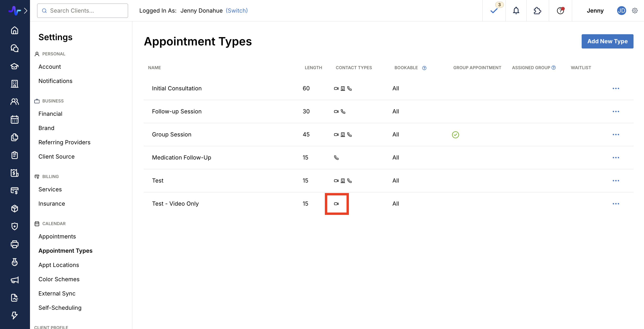Open options menu for Test - Video Only
The height and width of the screenshot is (329, 644).
pyautogui.click(x=616, y=204)
